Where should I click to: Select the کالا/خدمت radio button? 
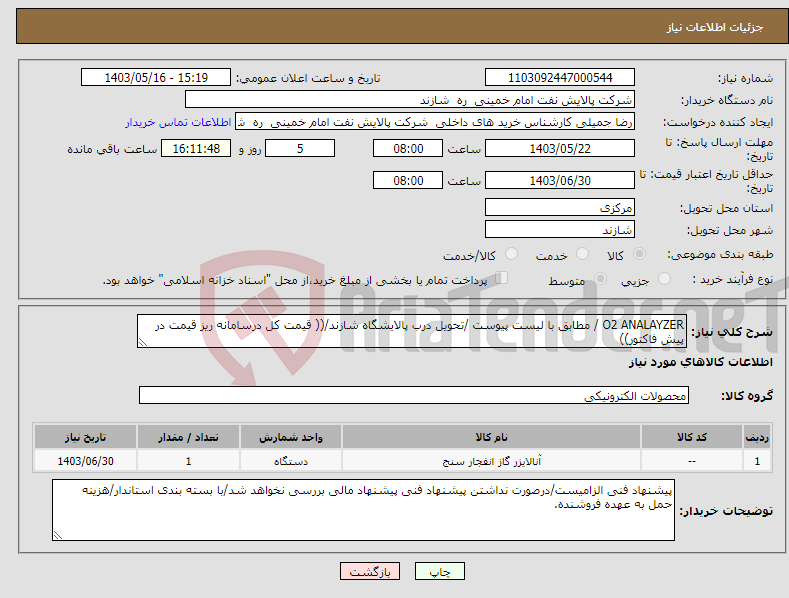pos(511,254)
